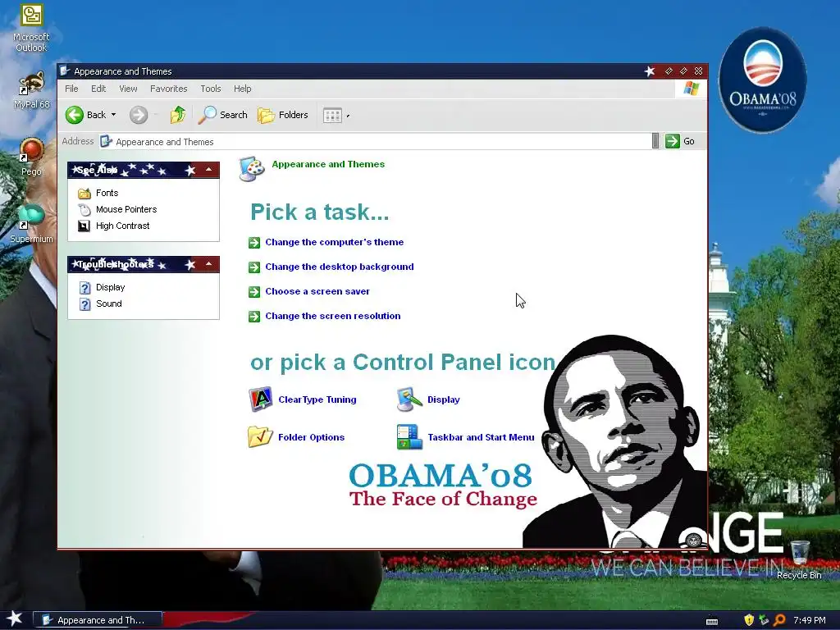Select Choose a screen saver
The height and width of the screenshot is (630, 840).
tap(317, 291)
